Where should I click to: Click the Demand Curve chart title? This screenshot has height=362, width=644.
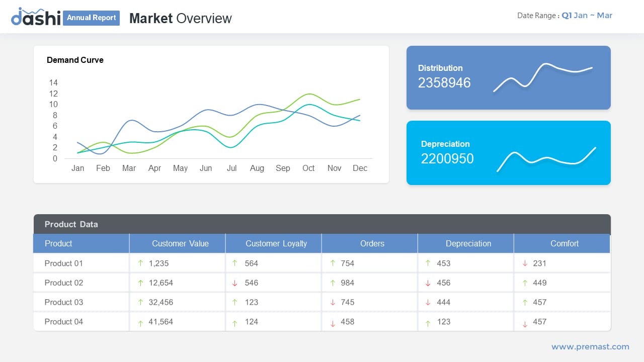pyautogui.click(x=75, y=60)
